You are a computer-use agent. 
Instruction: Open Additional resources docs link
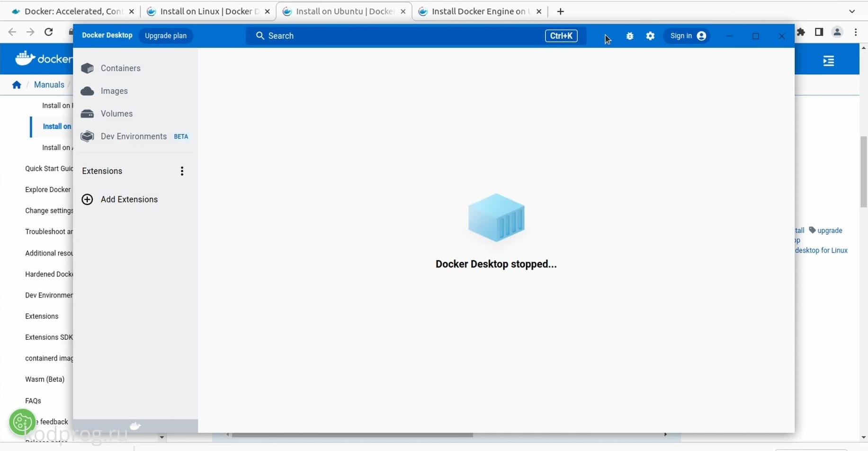click(49, 253)
